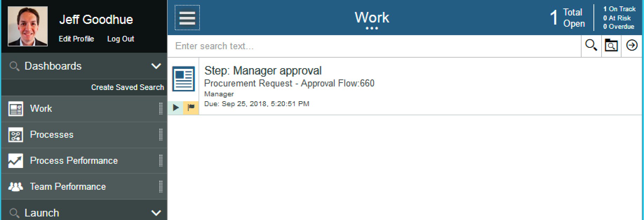Click the flag icon on the task
The width and height of the screenshot is (644, 220).
pos(191,108)
